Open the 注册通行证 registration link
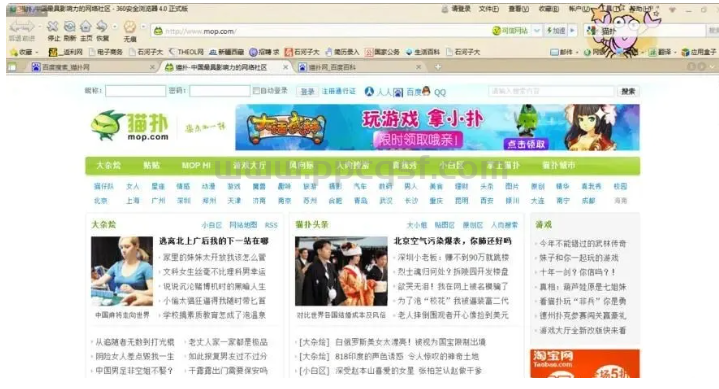The image size is (719, 389). [339, 91]
